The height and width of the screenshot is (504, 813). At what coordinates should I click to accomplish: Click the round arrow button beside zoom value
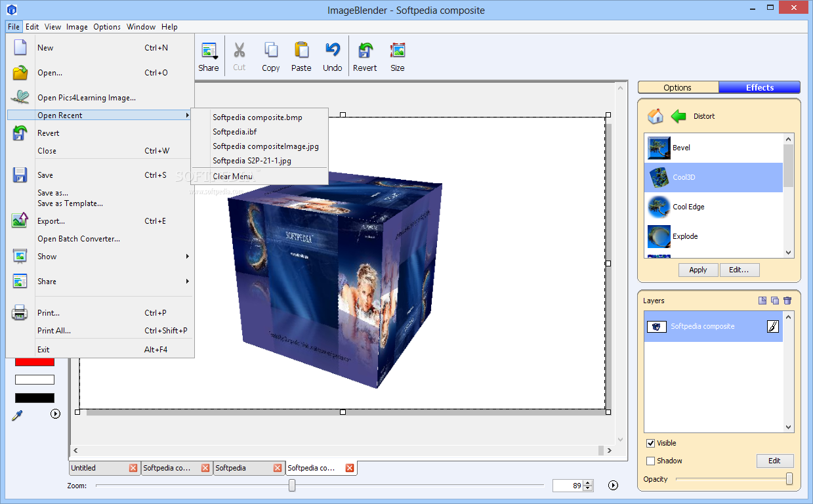(x=613, y=486)
